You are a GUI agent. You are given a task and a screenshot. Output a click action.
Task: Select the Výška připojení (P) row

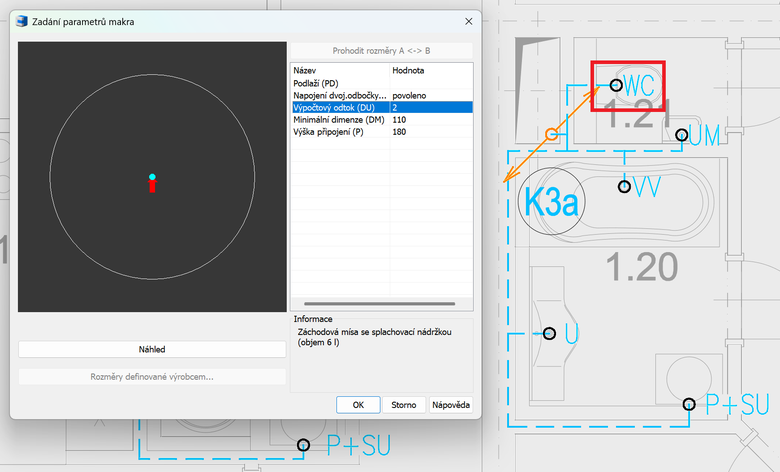coord(382,132)
